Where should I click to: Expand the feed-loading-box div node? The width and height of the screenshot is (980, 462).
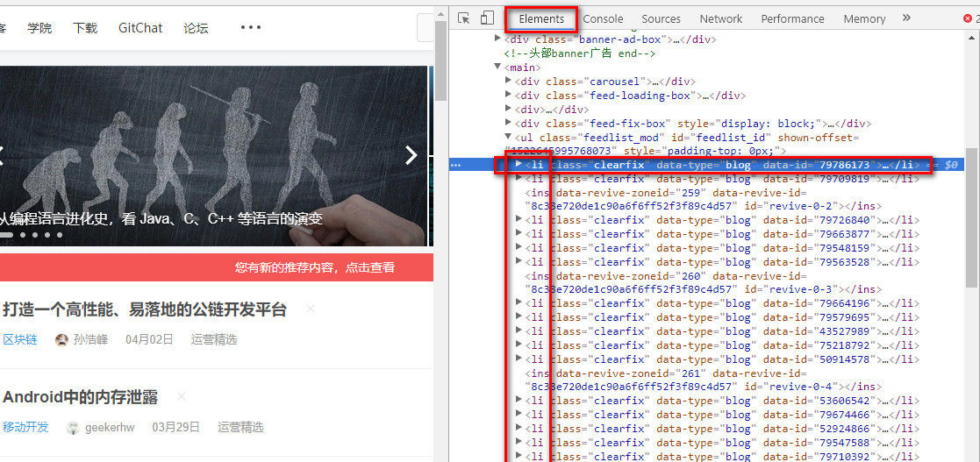(x=508, y=95)
